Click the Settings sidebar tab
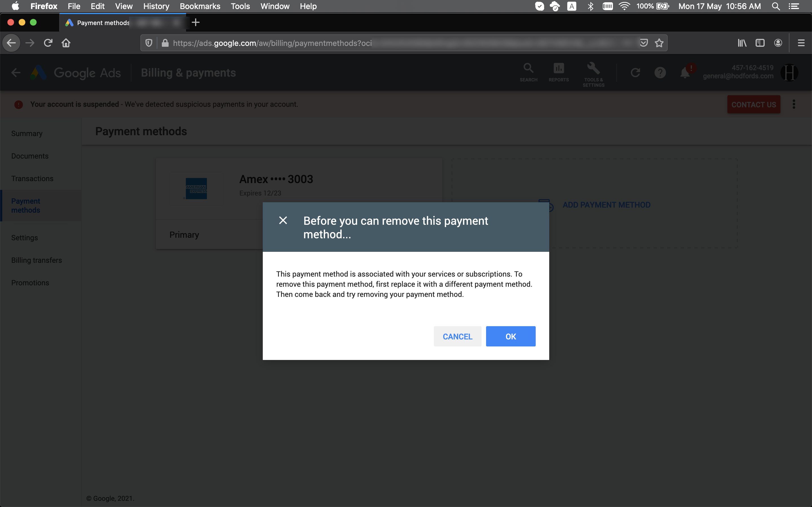Viewport: 812px width, 507px height. 25,237
